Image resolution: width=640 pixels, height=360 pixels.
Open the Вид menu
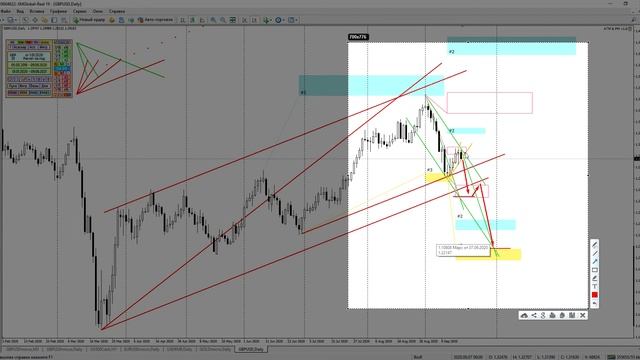pyautogui.click(x=20, y=11)
